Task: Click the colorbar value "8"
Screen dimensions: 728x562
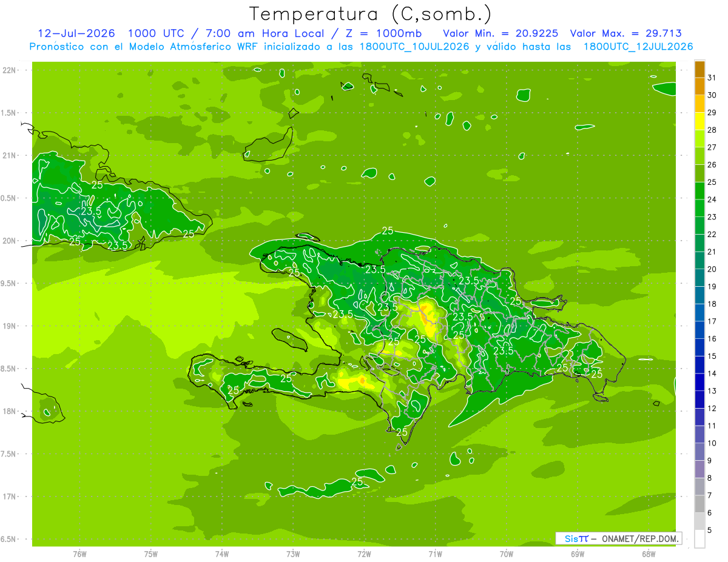Action: tap(709, 478)
